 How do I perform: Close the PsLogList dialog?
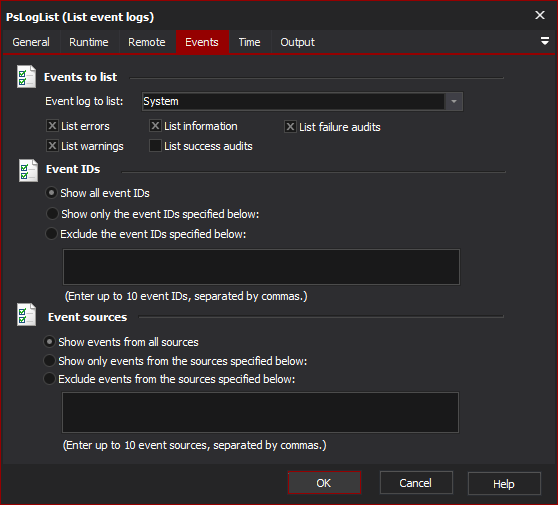coord(540,15)
